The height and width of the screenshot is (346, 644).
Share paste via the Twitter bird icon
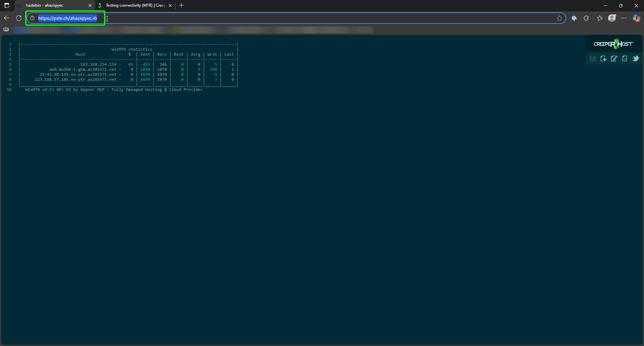click(636, 59)
